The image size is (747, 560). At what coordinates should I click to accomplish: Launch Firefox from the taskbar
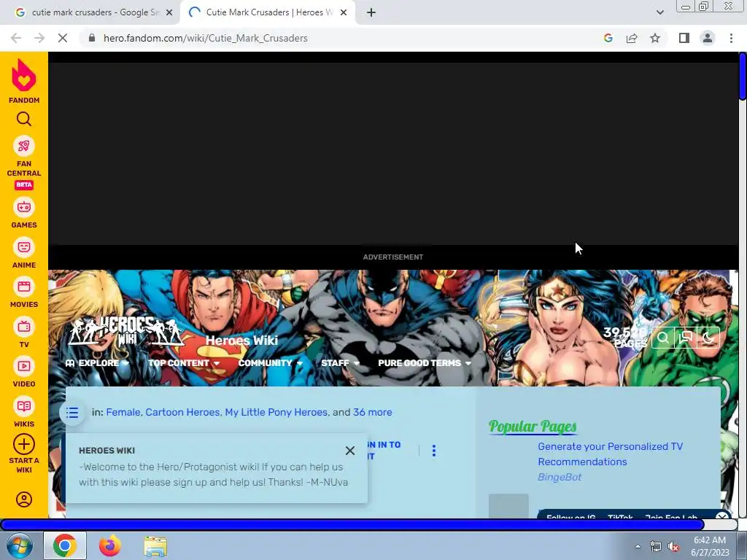tap(109, 545)
